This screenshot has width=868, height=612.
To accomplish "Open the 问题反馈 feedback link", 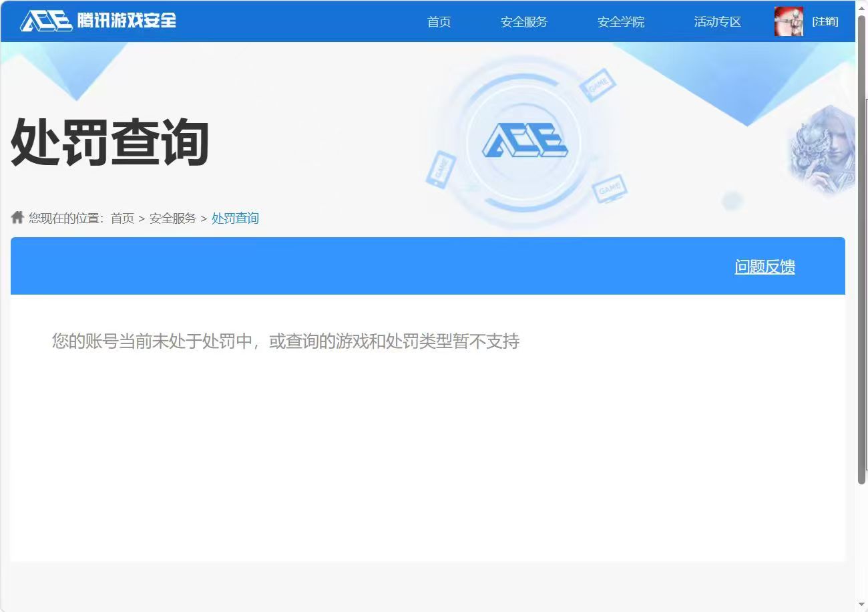I will [765, 267].
